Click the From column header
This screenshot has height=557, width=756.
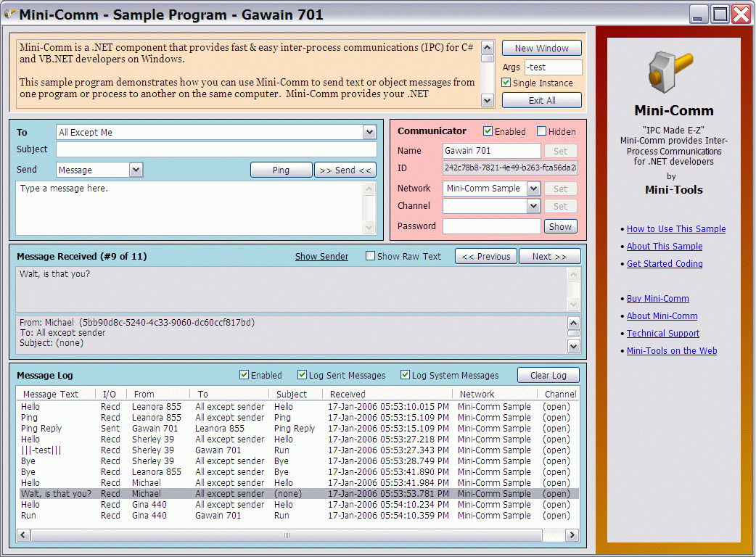[x=157, y=394]
